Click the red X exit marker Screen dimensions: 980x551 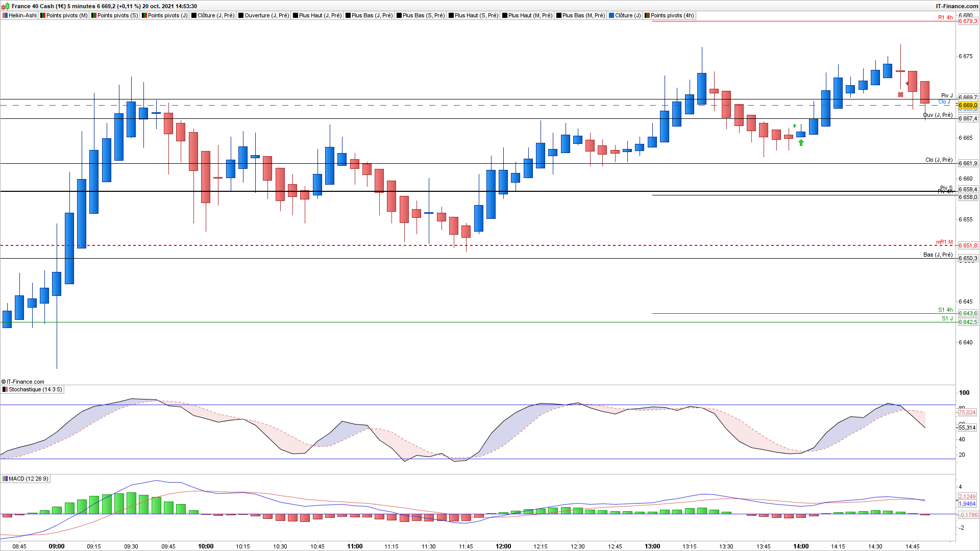click(x=900, y=95)
